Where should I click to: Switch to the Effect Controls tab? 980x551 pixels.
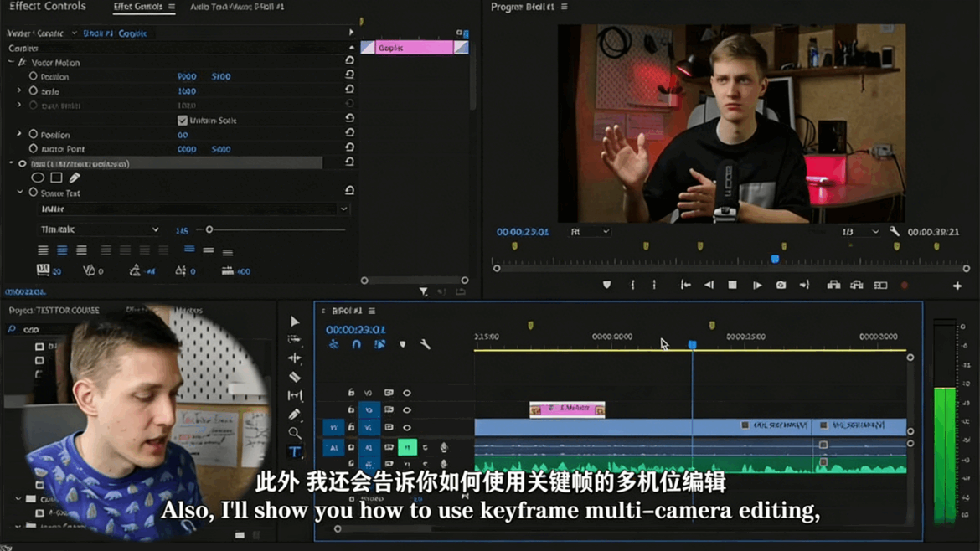tap(144, 7)
